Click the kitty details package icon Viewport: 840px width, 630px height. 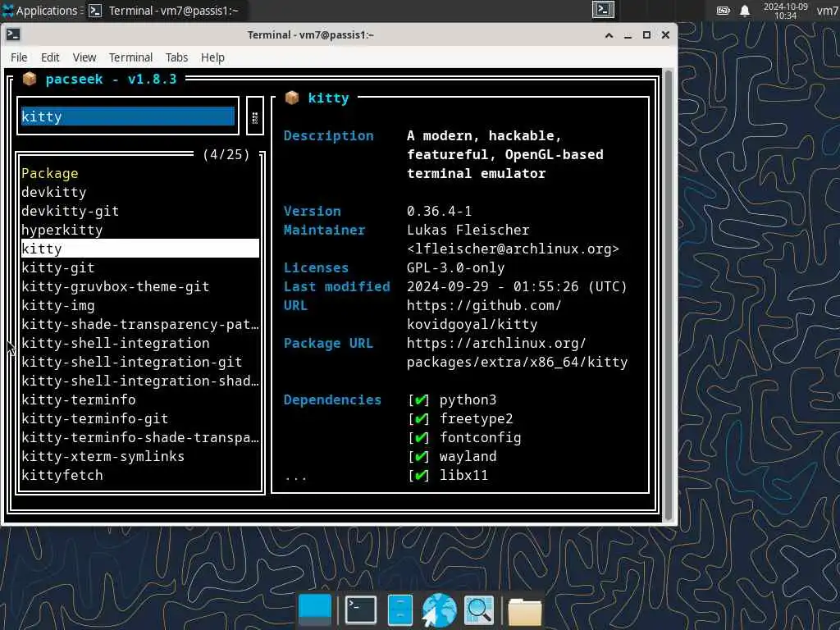[x=292, y=98]
